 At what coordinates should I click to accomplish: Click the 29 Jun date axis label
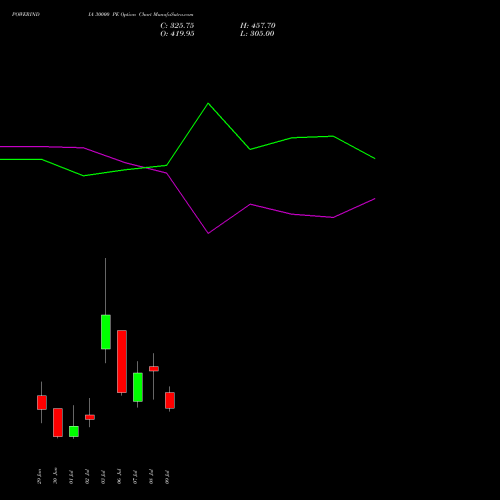(x=39, y=477)
